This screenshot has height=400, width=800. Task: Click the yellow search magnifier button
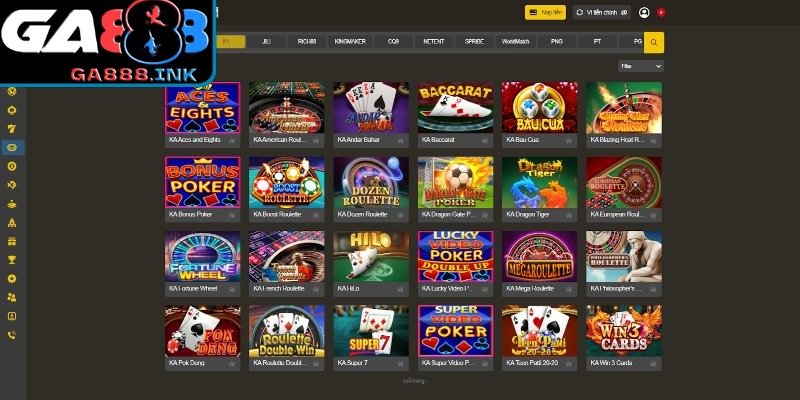point(654,42)
